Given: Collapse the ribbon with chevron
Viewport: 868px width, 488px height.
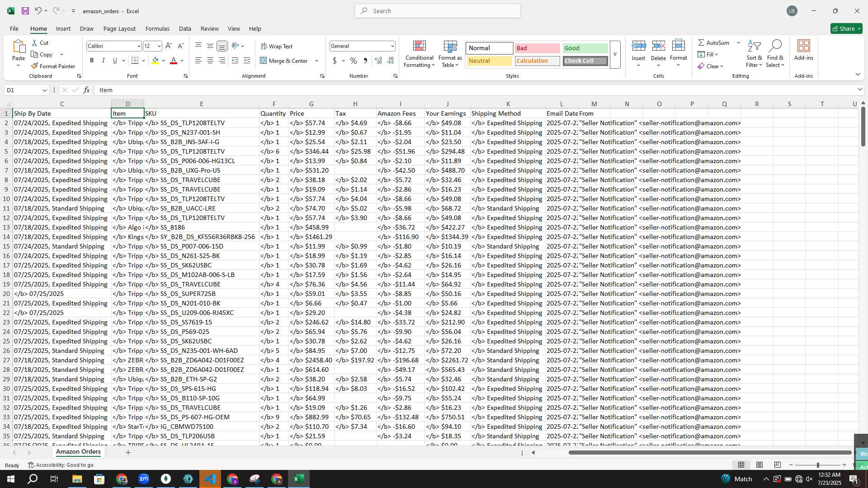Looking at the screenshot, I should click(x=858, y=75).
